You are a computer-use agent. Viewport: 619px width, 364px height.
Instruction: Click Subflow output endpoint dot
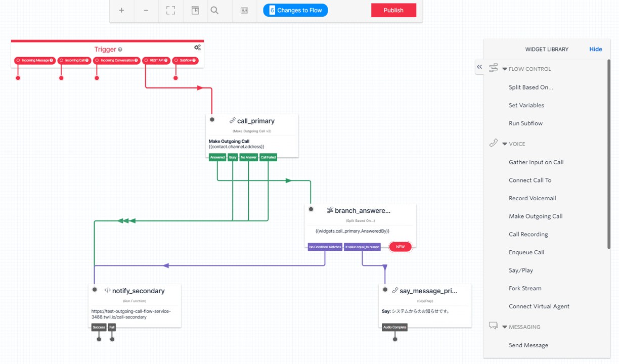tap(175, 78)
